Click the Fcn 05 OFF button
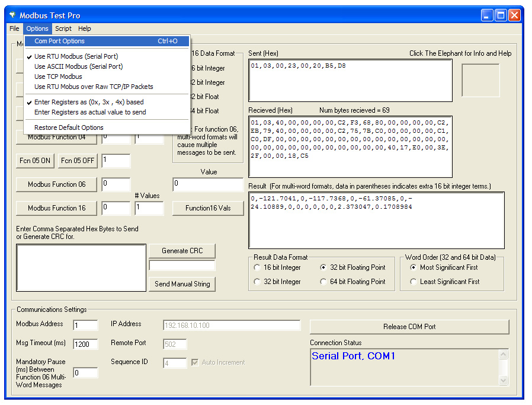 coord(78,161)
